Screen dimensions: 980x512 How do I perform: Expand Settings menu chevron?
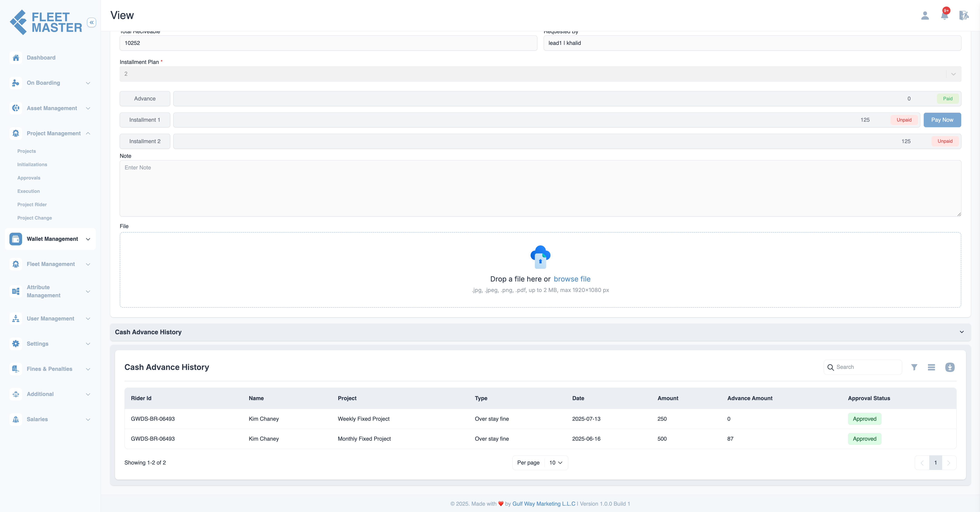pyautogui.click(x=88, y=344)
